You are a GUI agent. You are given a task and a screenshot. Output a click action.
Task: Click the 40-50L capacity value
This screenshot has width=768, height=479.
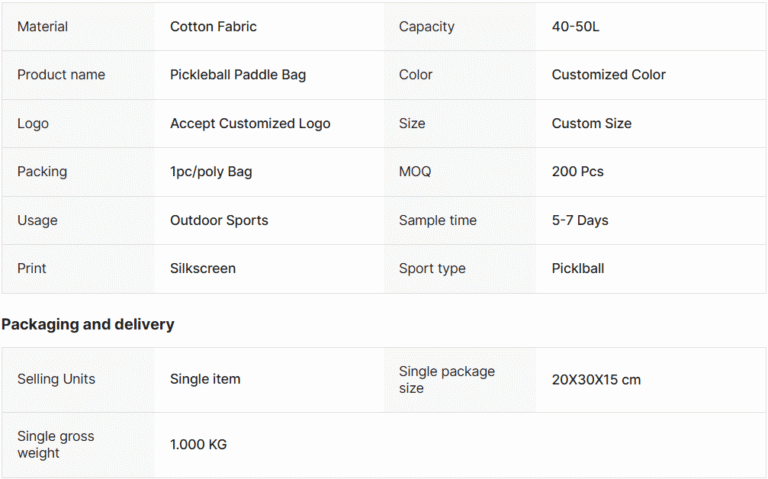tap(575, 26)
